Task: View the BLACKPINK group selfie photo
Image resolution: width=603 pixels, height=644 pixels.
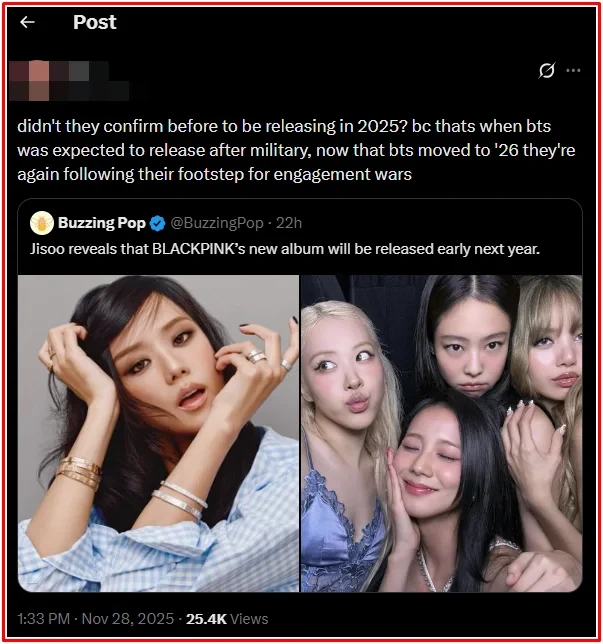Action: click(x=441, y=432)
